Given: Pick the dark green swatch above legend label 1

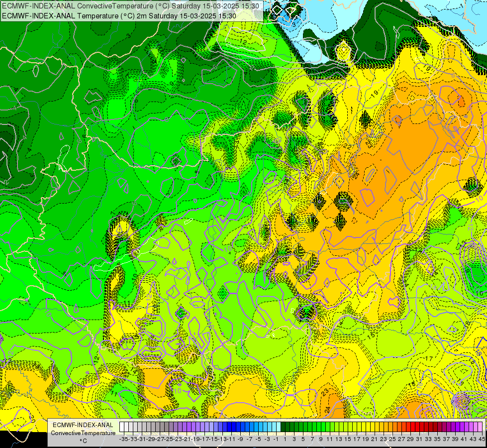Looking at the screenshot, I should click(283, 427).
